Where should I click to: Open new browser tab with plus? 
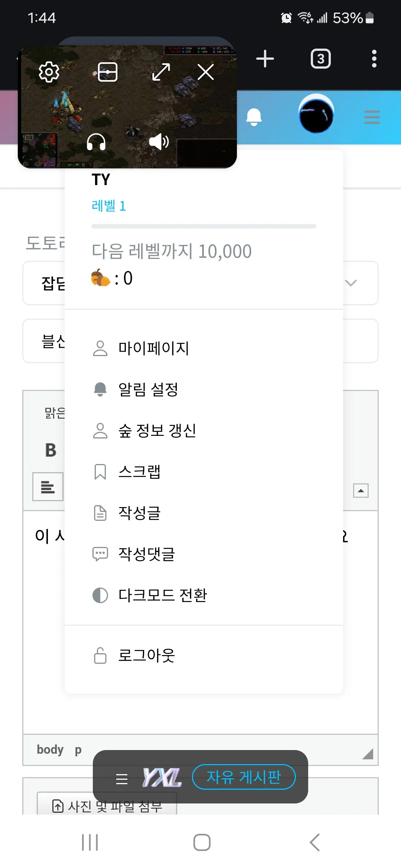[265, 59]
